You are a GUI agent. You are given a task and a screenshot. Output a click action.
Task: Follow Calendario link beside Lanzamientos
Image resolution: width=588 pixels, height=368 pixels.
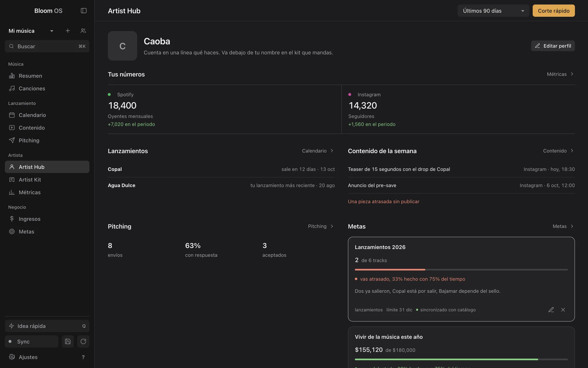point(318,151)
